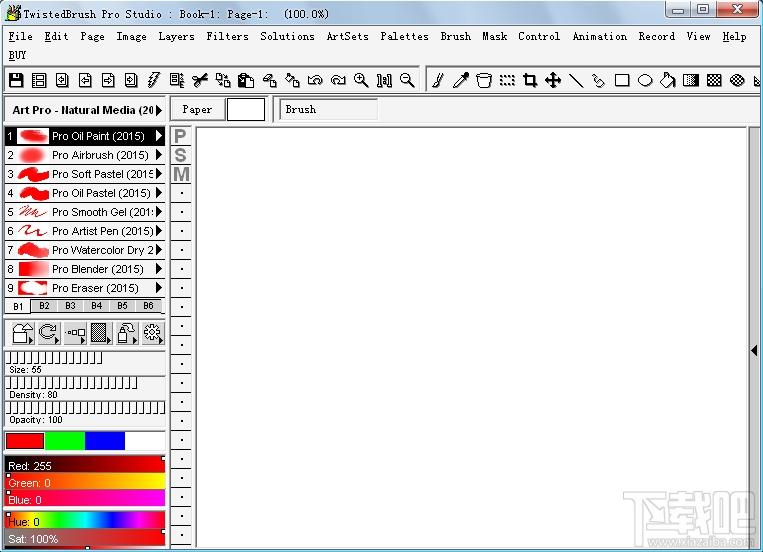
Task: Expand arrow next to Pro Airbrush (2015)
Action: click(159, 155)
